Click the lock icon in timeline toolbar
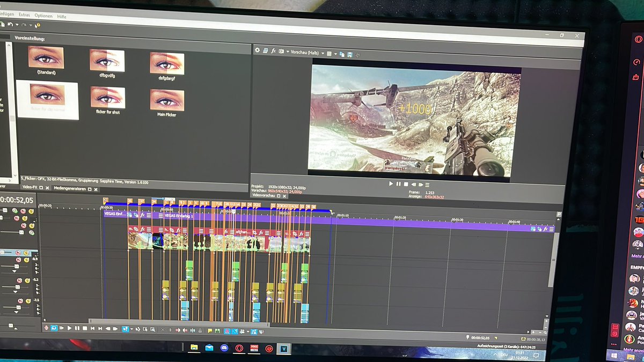 coord(200,330)
